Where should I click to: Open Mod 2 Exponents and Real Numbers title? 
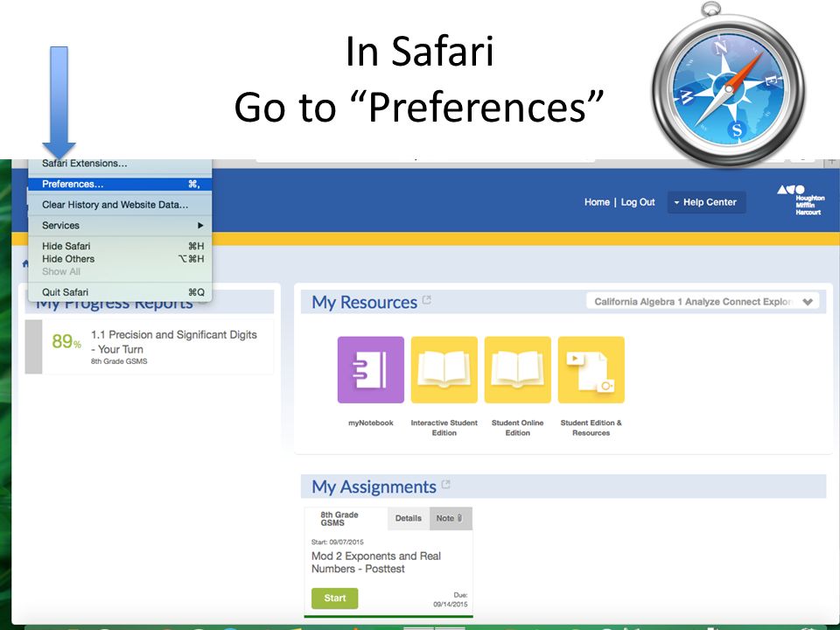click(x=376, y=563)
